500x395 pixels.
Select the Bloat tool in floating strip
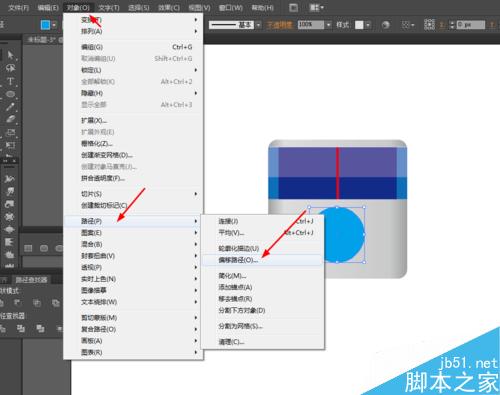[9, 229]
